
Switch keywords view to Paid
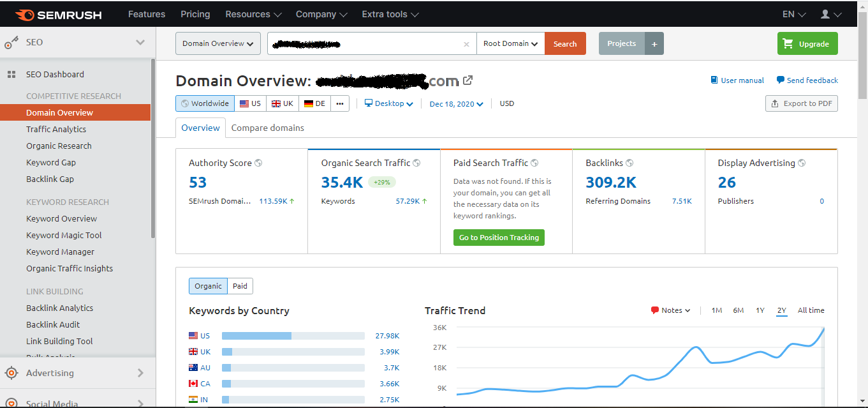click(x=240, y=286)
